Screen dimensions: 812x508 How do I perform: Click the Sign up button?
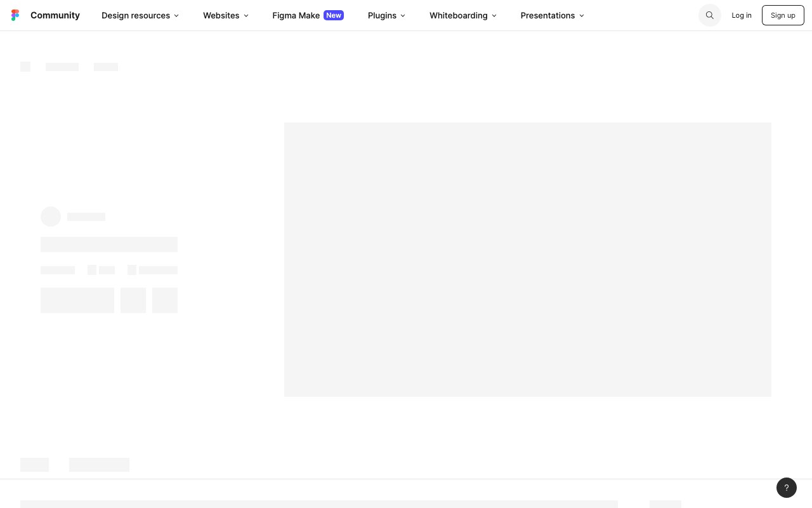click(783, 15)
